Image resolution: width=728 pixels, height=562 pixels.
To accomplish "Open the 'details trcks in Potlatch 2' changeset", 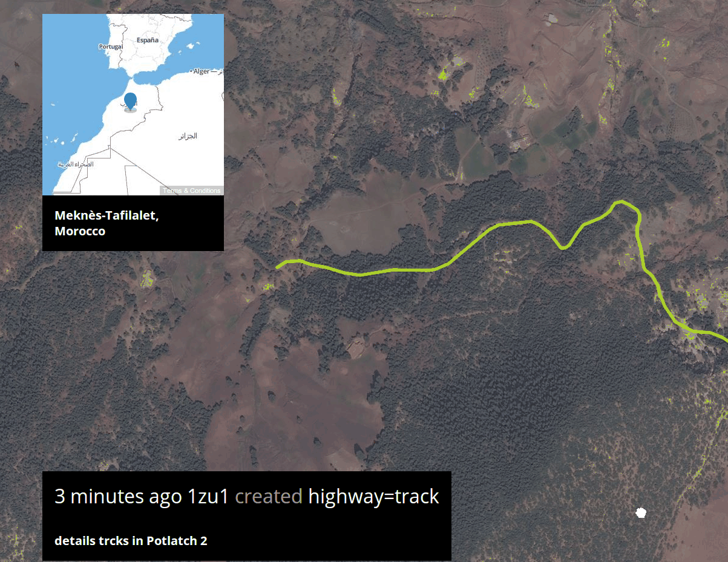I will pyautogui.click(x=131, y=541).
